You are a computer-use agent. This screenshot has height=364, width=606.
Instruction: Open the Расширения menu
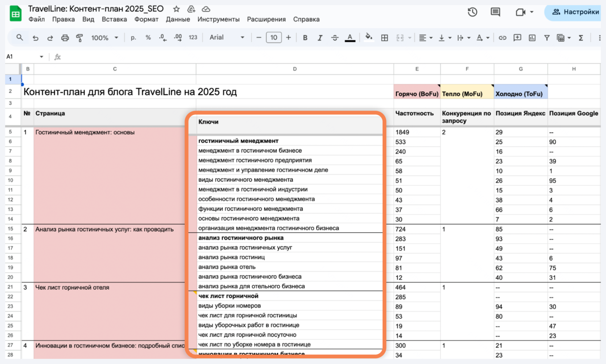266,19
